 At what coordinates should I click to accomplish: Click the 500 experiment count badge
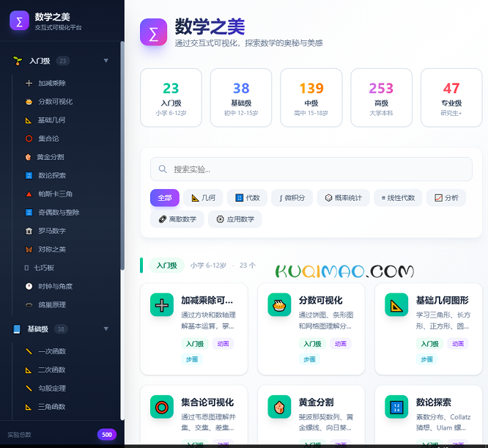107,435
